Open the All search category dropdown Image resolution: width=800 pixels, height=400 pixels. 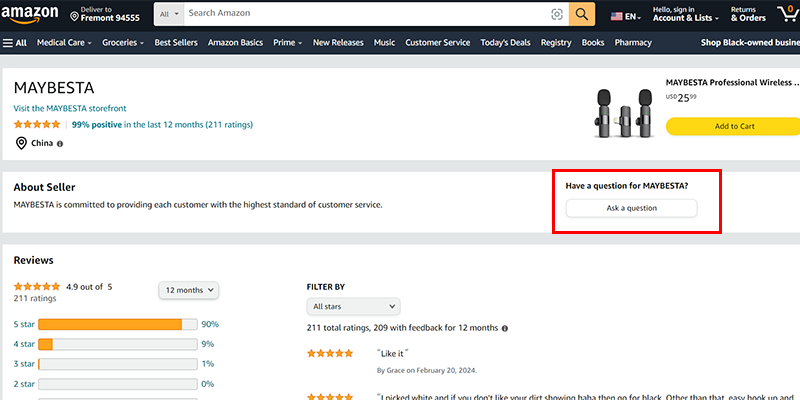point(169,14)
